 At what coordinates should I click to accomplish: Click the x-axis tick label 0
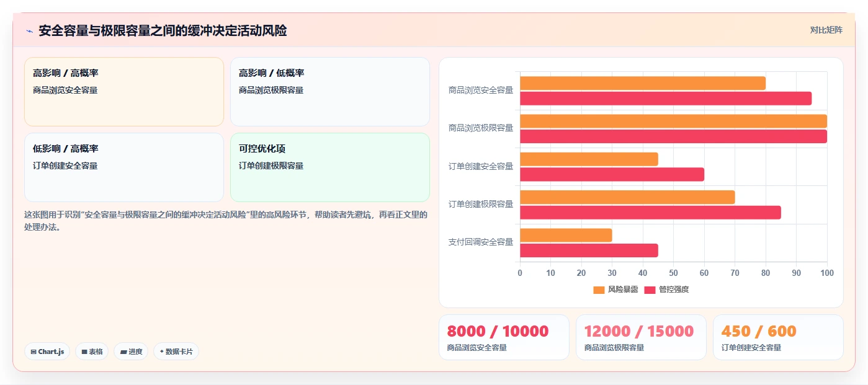(x=520, y=273)
